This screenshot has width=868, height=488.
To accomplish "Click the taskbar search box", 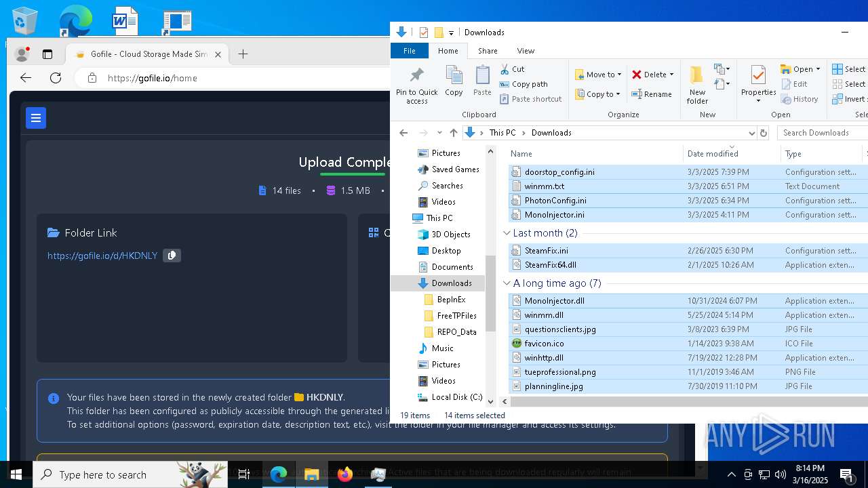I will pyautogui.click(x=130, y=474).
